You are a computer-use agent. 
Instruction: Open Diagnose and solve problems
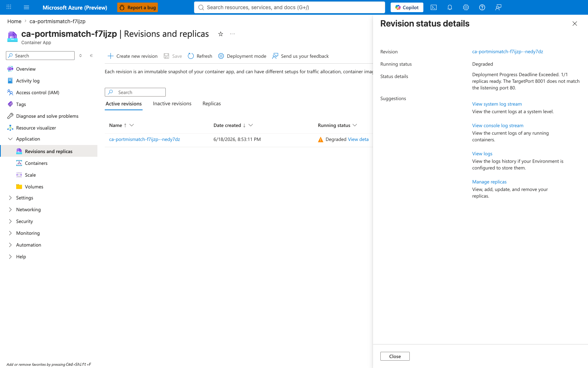[47, 116]
